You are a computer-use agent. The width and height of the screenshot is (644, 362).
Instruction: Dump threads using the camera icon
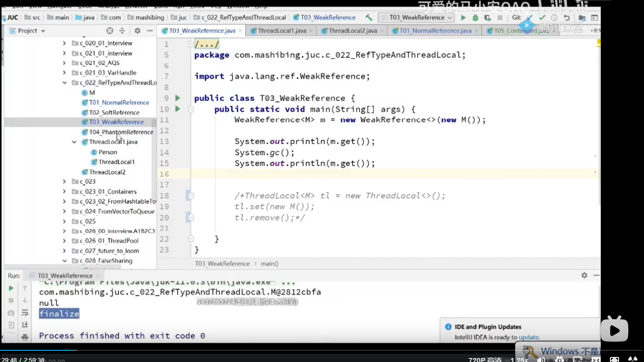coord(11,313)
